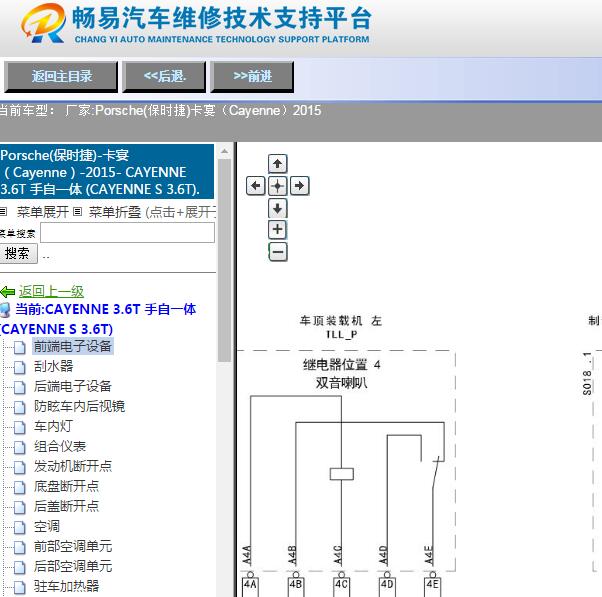Open 防眩车内后视镜 tree item

click(79, 406)
